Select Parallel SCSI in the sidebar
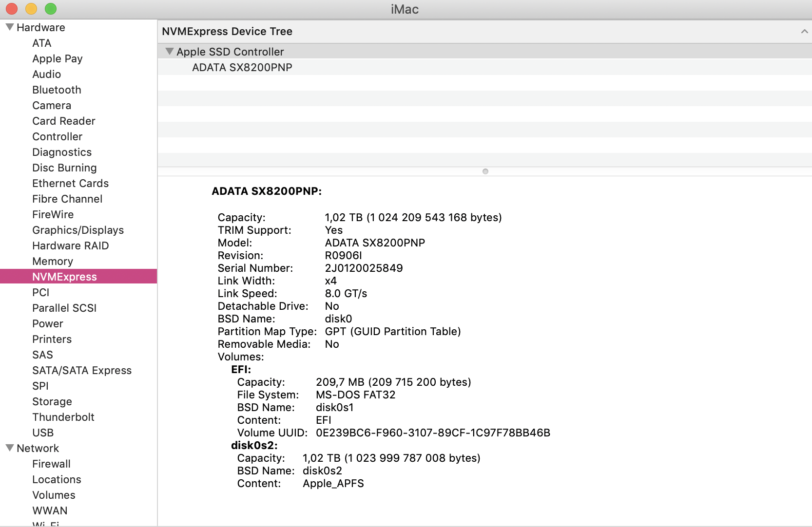This screenshot has height=527, width=812. tap(64, 308)
